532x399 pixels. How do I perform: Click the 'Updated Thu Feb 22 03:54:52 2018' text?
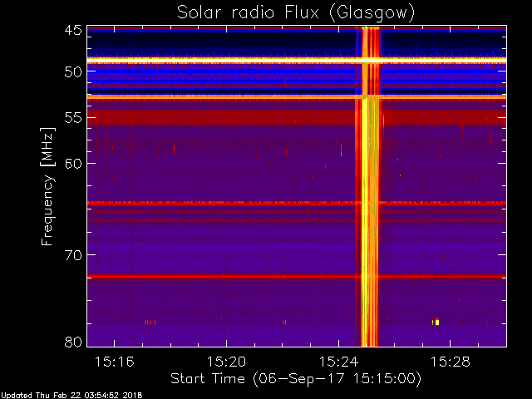point(71,396)
